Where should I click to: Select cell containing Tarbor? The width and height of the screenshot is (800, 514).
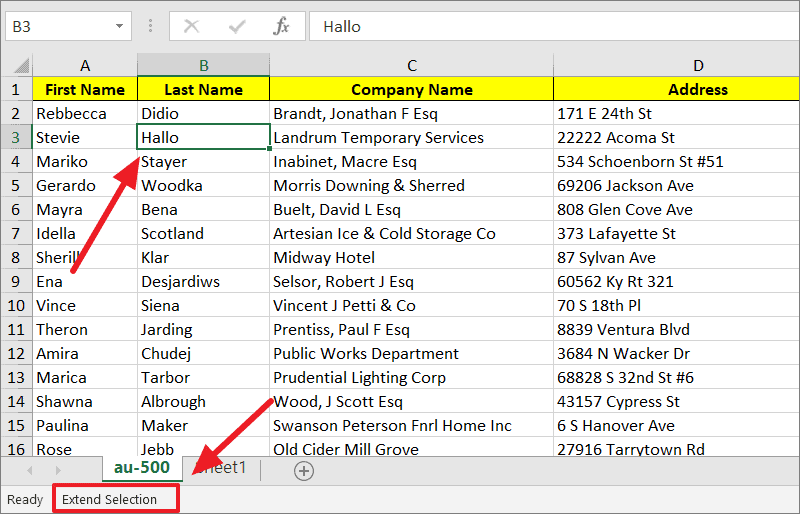coord(204,377)
